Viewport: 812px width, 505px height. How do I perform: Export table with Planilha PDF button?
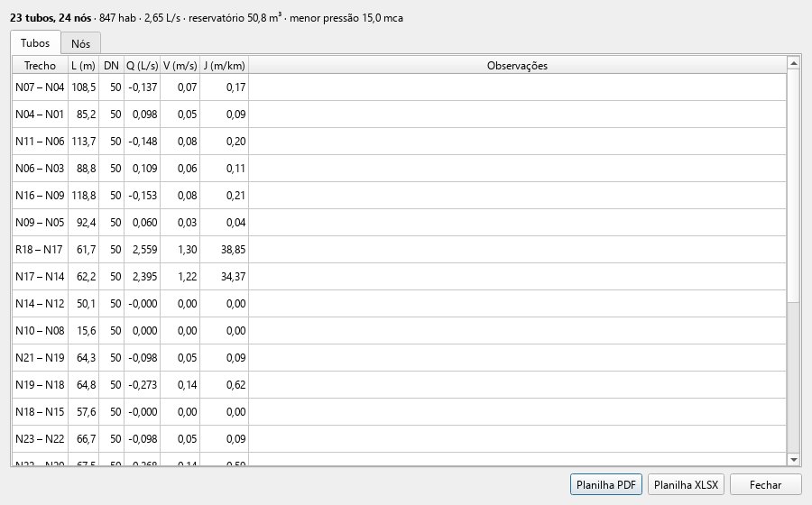(x=606, y=485)
